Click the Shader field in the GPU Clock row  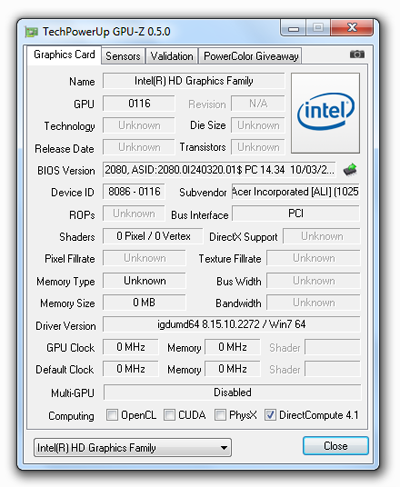pos(333,347)
